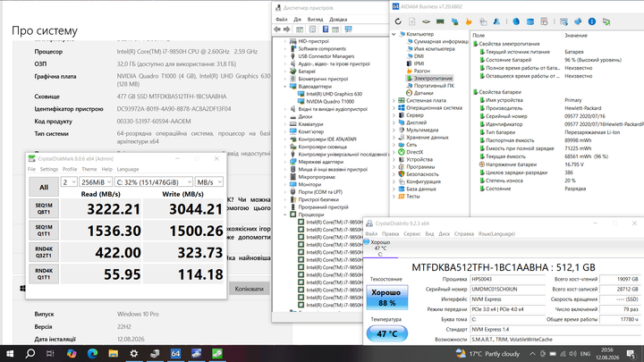The height and width of the screenshot is (362, 644).
Task: Run the SEQ1M Q8T1 test button
Action: (x=44, y=208)
